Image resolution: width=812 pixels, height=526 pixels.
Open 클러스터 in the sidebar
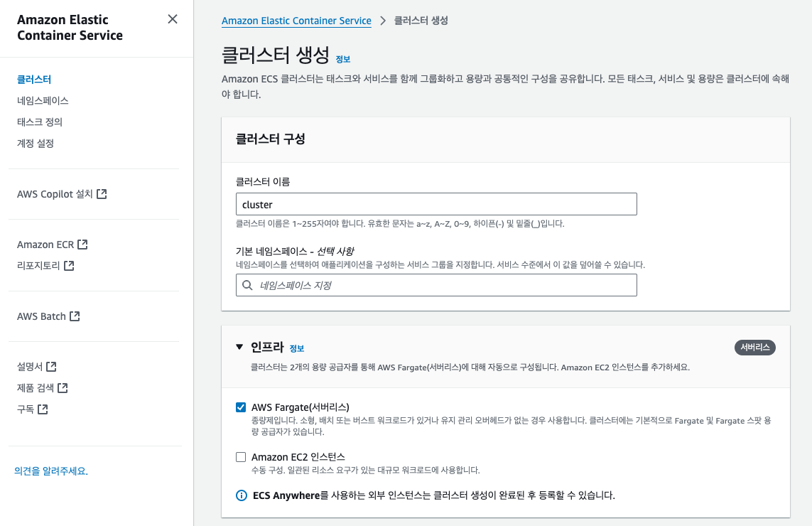coord(34,80)
